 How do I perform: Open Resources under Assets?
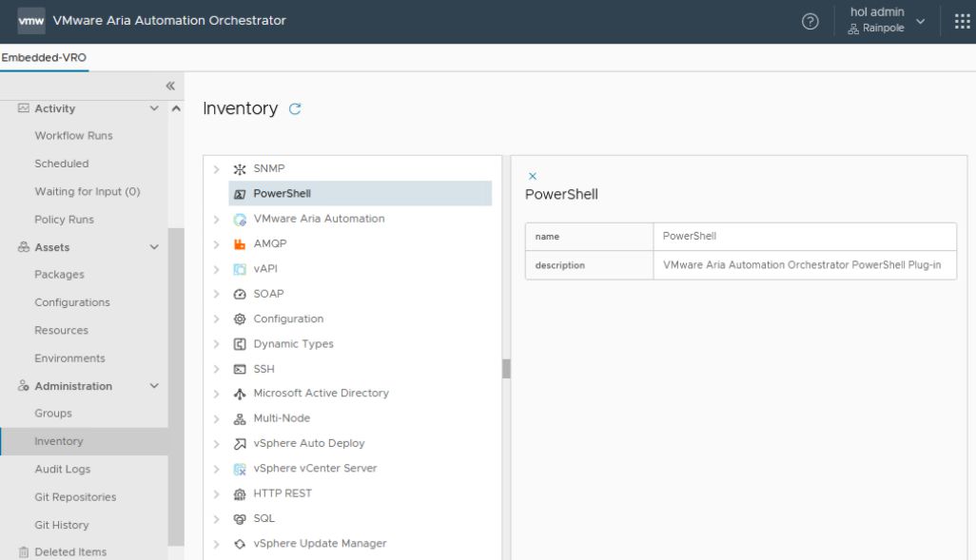(x=61, y=331)
